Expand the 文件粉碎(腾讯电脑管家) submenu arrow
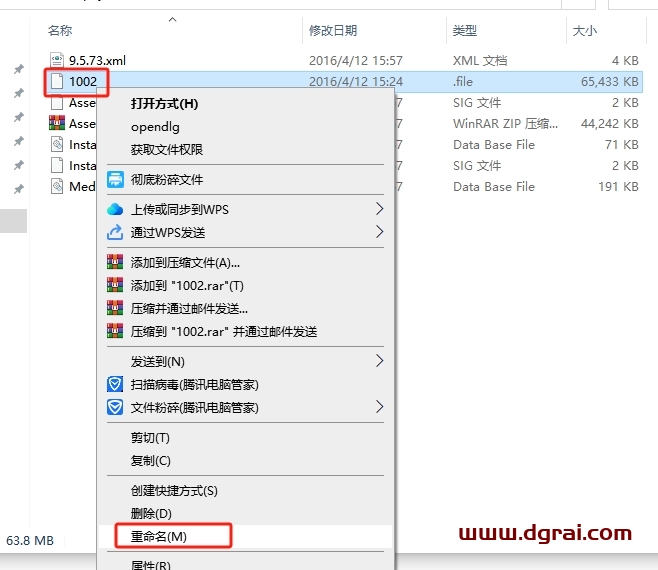The height and width of the screenshot is (570, 658). [x=379, y=406]
